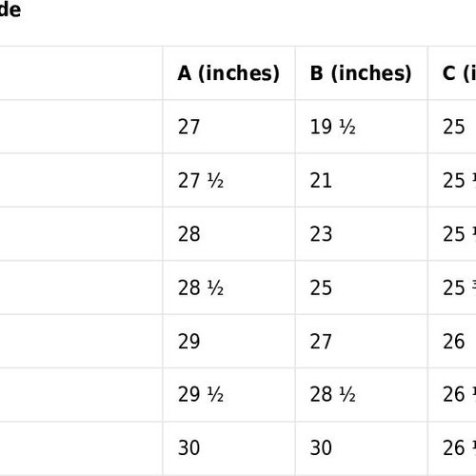The image size is (476, 476).
Task: Click the 28 cell in column A
Action: (x=228, y=234)
